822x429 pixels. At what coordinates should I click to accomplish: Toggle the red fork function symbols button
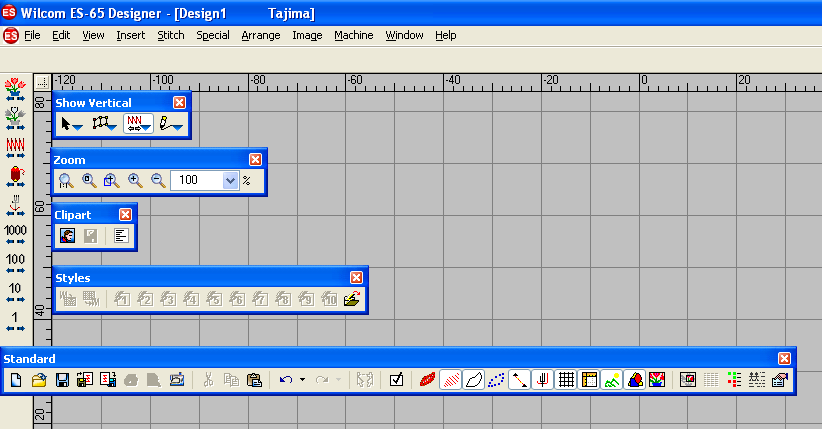pyautogui.click(x=543, y=380)
